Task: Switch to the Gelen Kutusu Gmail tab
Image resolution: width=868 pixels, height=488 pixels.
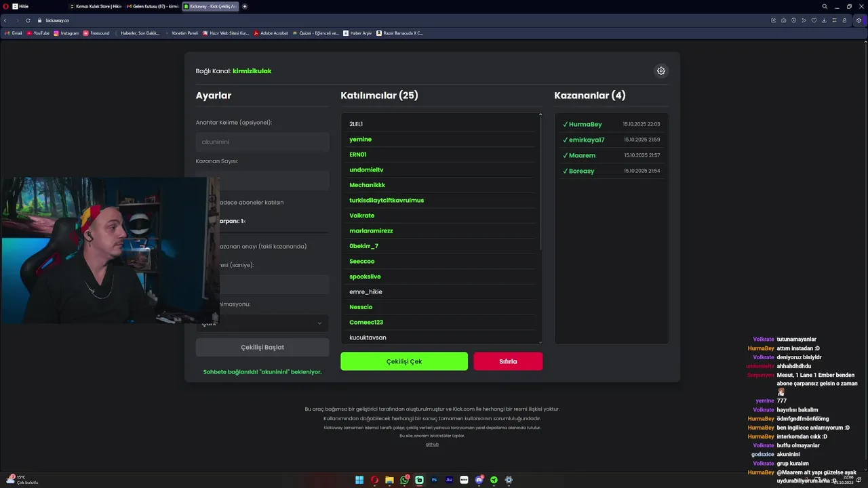Action: [153, 6]
